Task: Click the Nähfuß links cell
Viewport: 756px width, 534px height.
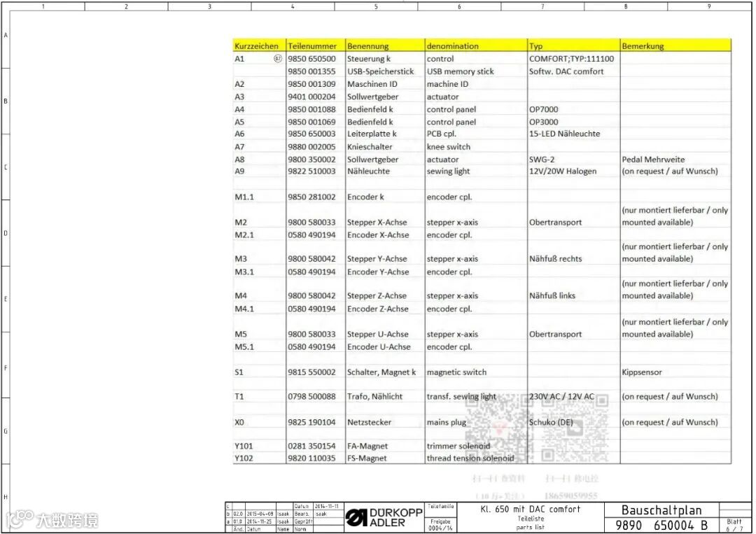Action: click(x=552, y=295)
